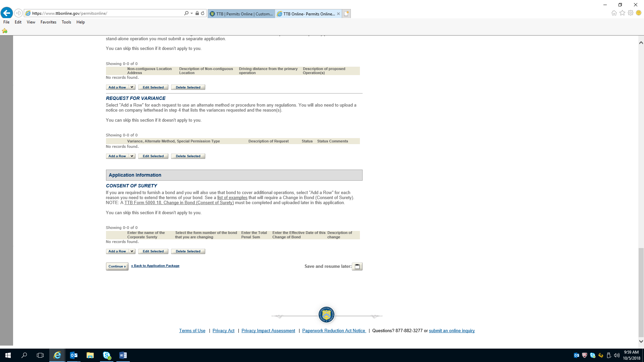Open the Favorites menu
This screenshot has height=362, width=644.
48,22
